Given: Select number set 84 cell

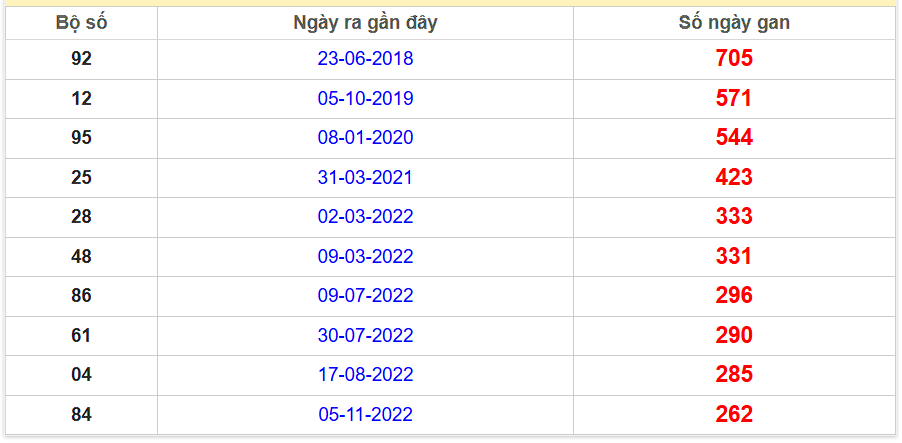Looking at the screenshot, I should [x=82, y=415].
